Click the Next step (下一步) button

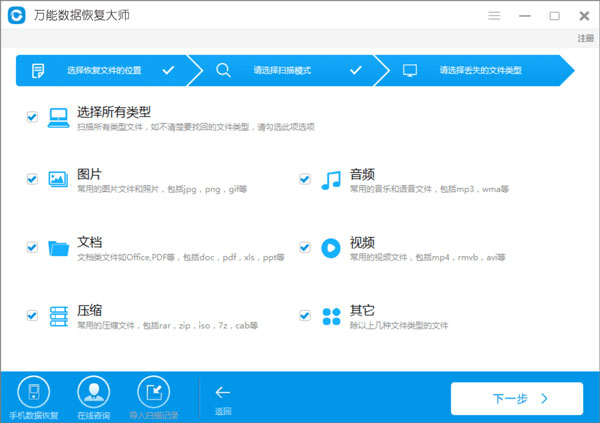click(517, 398)
